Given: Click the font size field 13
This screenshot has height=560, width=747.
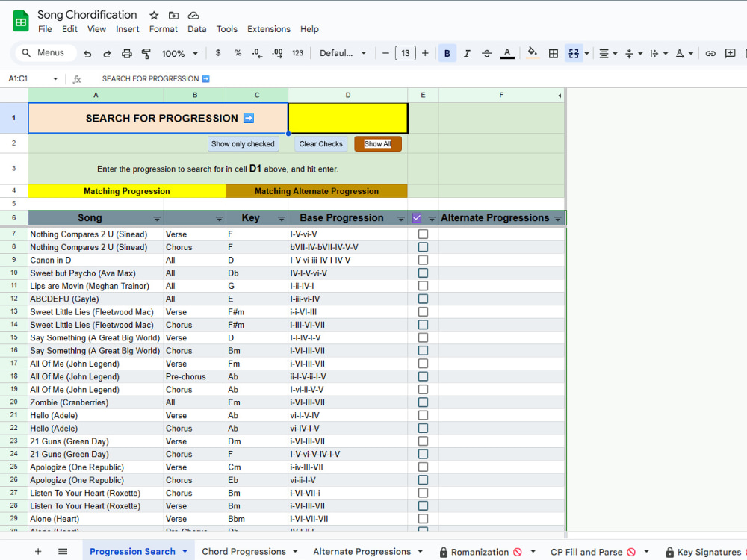Looking at the screenshot, I should click(x=406, y=53).
